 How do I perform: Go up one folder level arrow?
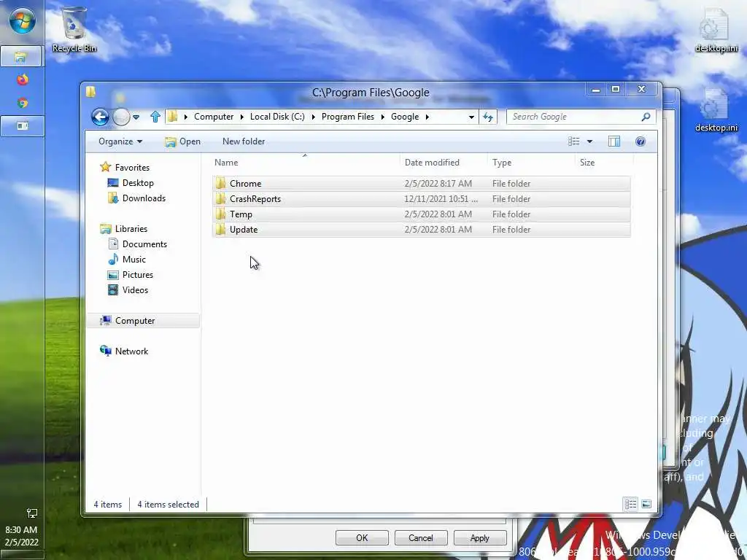[155, 117]
